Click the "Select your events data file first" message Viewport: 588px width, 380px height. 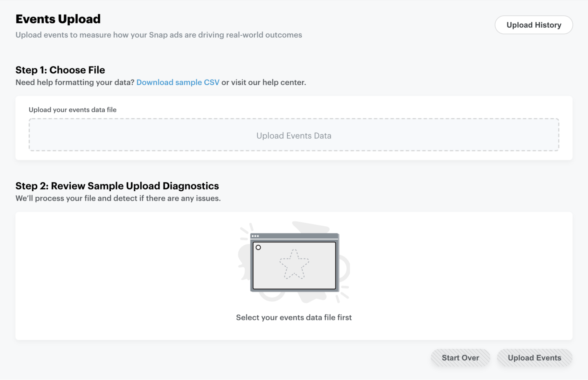[294, 317]
